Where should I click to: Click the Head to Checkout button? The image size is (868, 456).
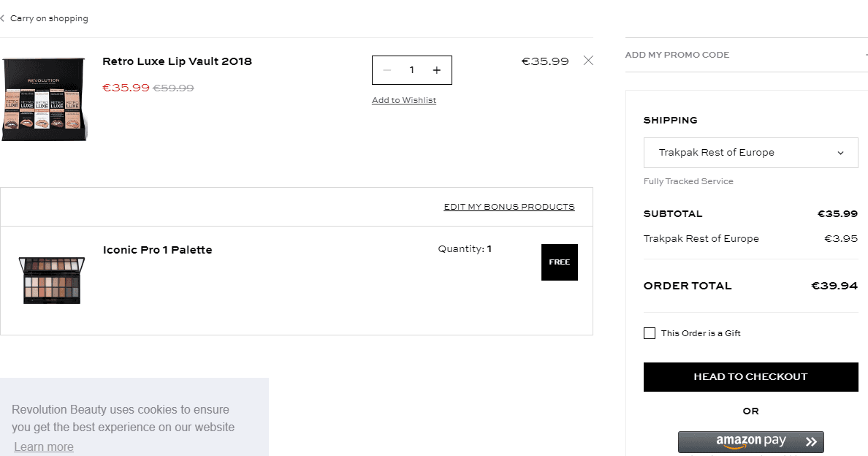[x=750, y=377]
